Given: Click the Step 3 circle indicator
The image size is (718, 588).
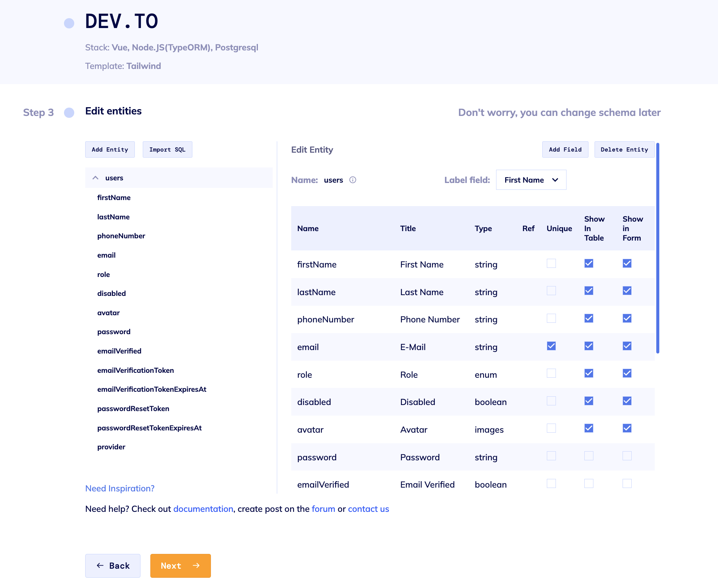Looking at the screenshot, I should pos(69,113).
